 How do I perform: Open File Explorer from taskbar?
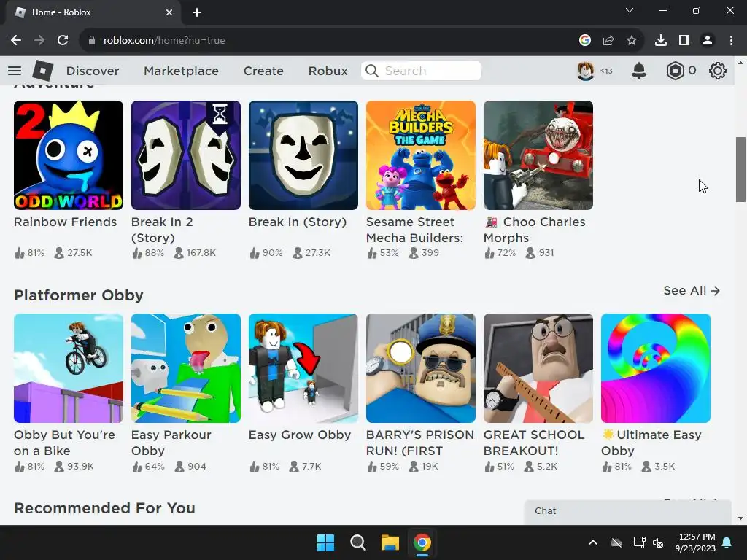(390, 542)
